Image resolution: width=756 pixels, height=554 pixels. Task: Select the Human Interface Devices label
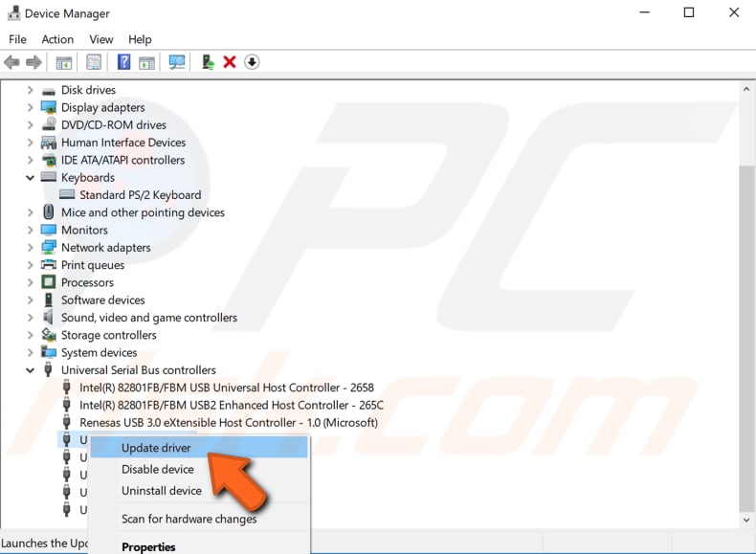[x=123, y=143]
